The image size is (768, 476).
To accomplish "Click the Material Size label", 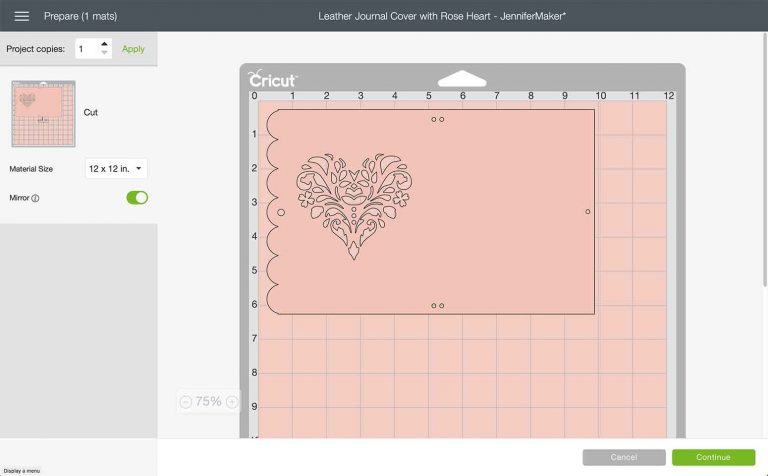I will (x=31, y=169).
